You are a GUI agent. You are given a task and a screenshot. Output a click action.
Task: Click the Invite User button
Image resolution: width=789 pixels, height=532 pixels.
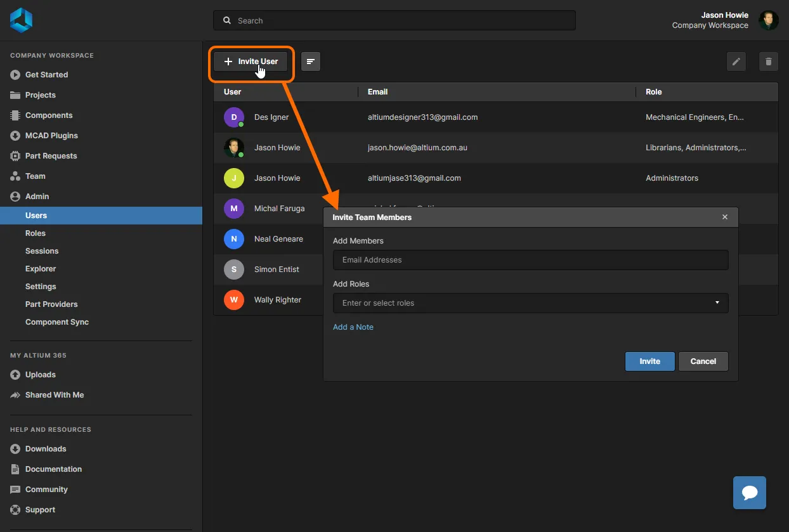[251, 62]
